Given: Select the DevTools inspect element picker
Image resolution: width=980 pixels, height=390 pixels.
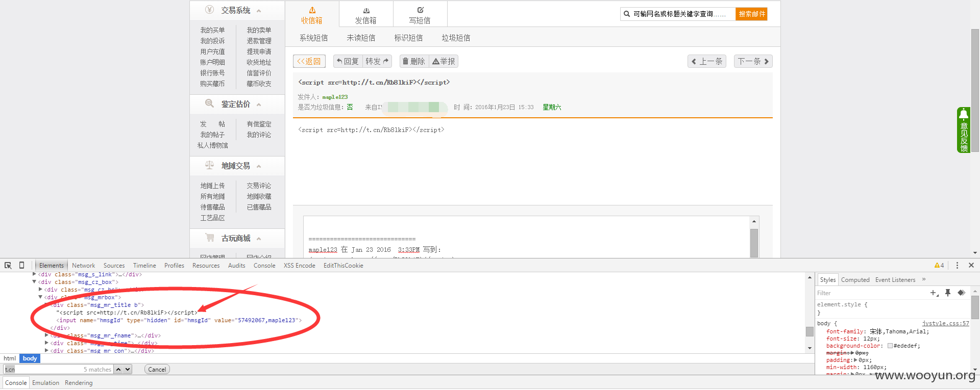Looking at the screenshot, I should click(8, 265).
